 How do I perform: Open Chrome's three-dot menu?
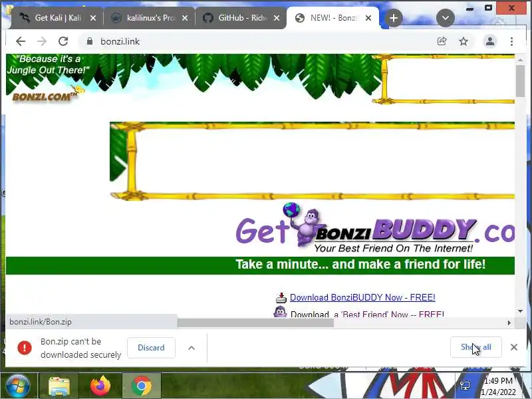point(511,41)
